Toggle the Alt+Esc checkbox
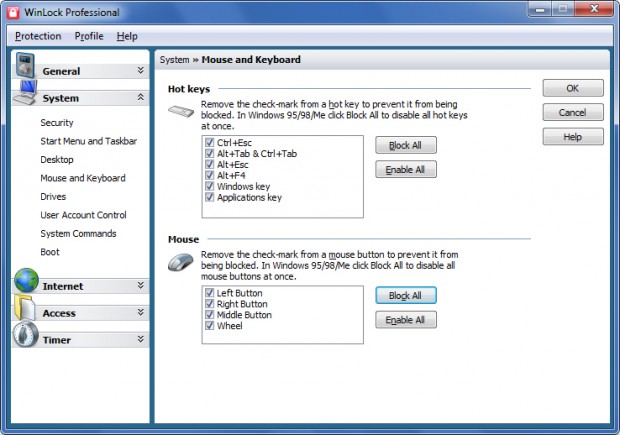The width and height of the screenshot is (620, 435). click(x=210, y=164)
